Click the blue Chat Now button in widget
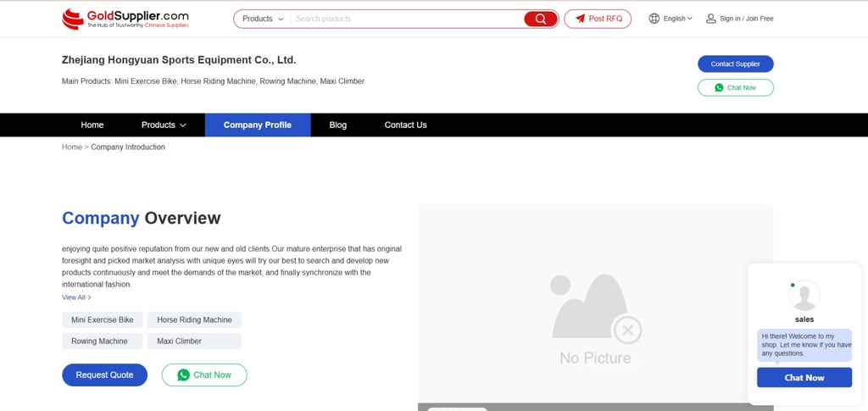Viewport: 868px width, 411px height. [x=804, y=377]
